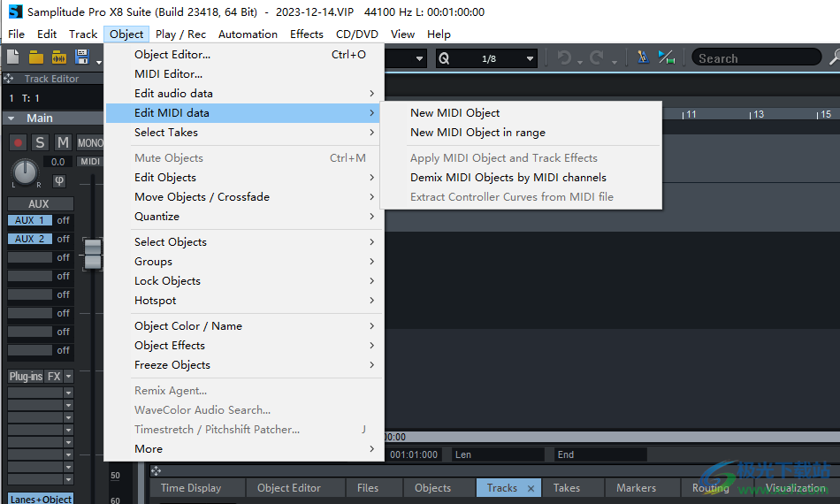Open the undo history dropdown arrow
The height and width of the screenshot is (504, 840).
(x=580, y=62)
